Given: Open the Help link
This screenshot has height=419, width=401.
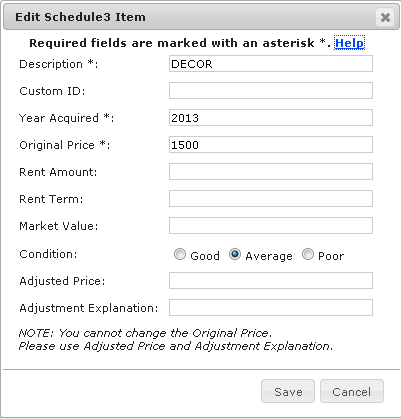Looking at the screenshot, I should [x=349, y=43].
